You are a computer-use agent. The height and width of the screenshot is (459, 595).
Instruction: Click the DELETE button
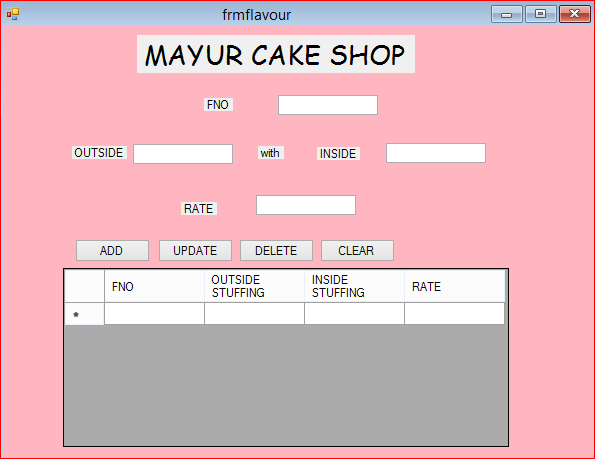pos(276,250)
